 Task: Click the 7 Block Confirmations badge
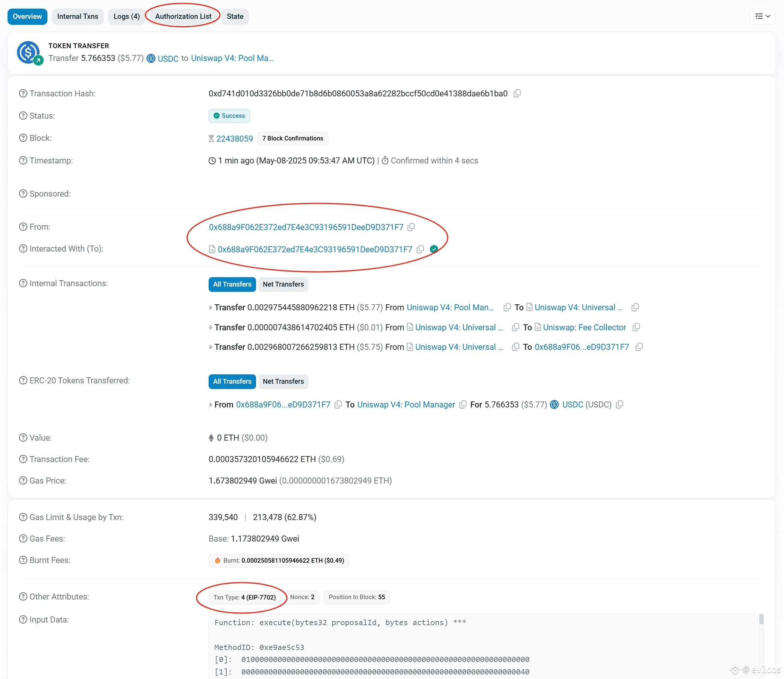pos(293,138)
